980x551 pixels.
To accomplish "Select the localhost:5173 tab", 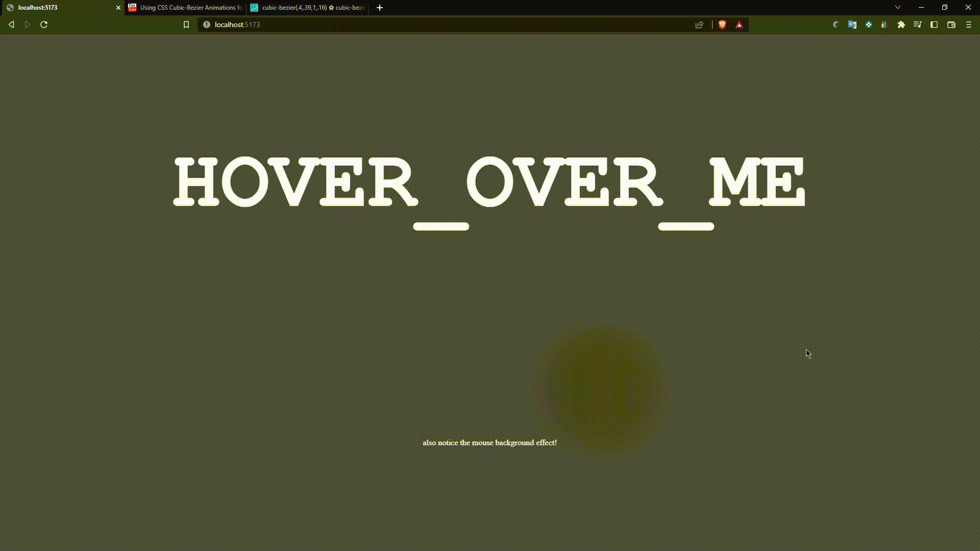I will pos(62,8).
